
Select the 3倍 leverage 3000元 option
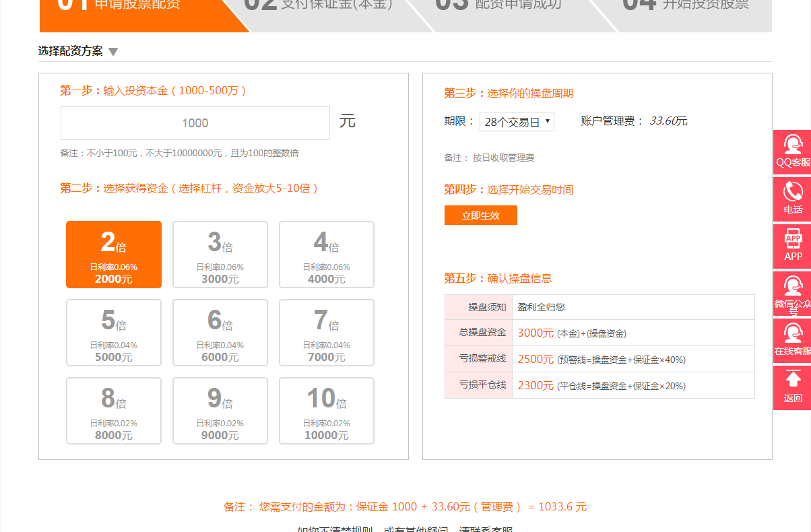point(220,255)
